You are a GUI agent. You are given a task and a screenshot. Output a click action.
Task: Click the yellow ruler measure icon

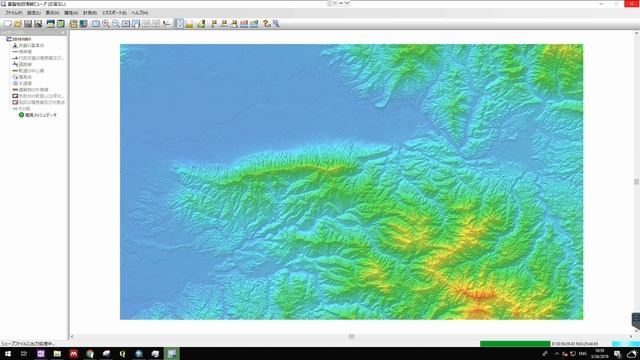(189, 24)
